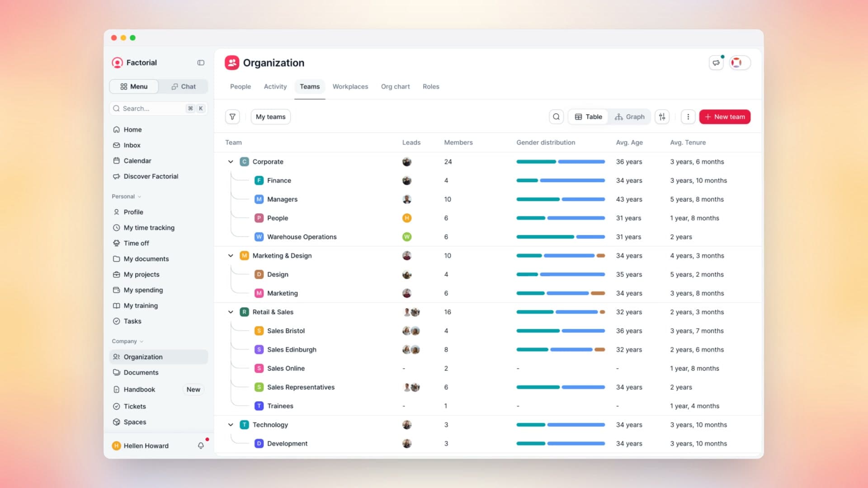Open the three-dot more options menu
Image resolution: width=868 pixels, height=488 pixels.
click(x=688, y=117)
